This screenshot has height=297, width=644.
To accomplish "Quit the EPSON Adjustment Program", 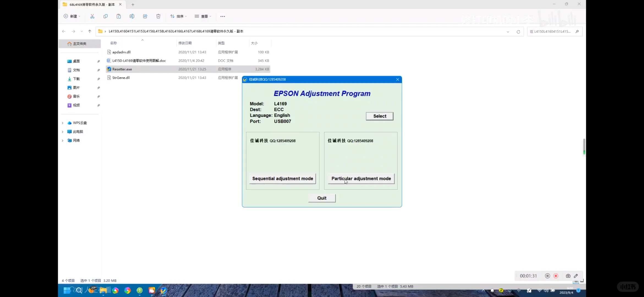I will (x=322, y=198).
